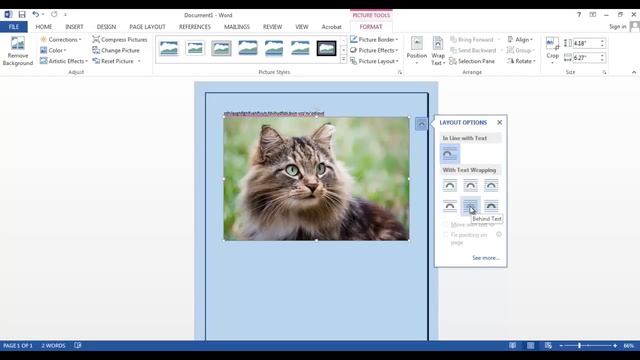
Task: Choose Top and Bottom wrapping option
Action: point(450,206)
